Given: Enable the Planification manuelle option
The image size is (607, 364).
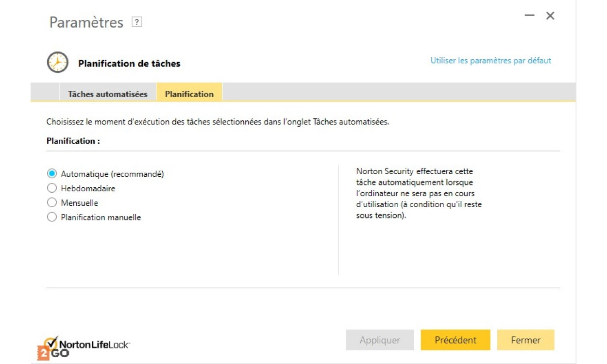Looking at the screenshot, I should (52, 217).
